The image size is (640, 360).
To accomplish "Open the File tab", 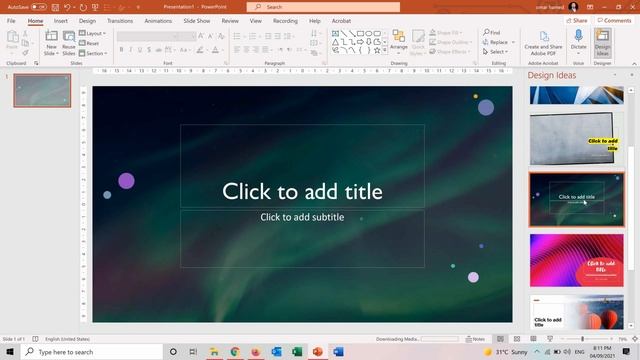I will (x=11, y=20).
